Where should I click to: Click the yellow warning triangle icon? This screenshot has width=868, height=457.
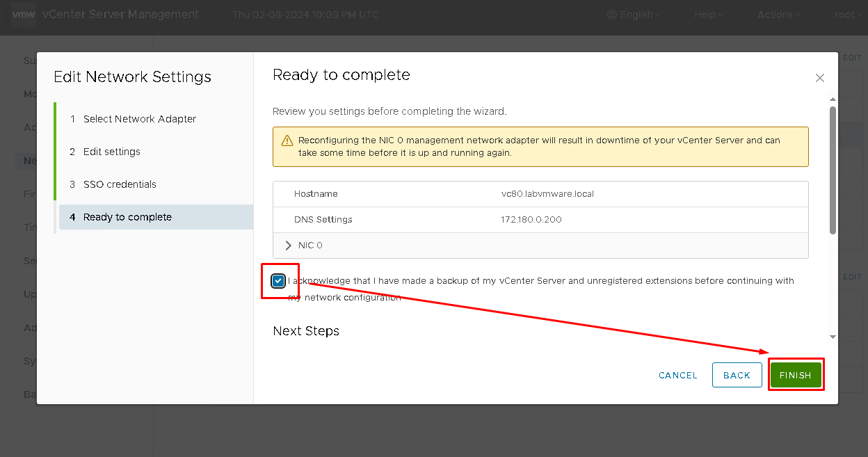[287, 141]
